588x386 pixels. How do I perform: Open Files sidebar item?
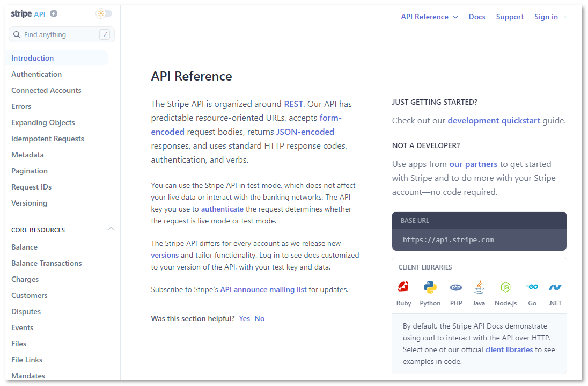[x=19, y=344]
